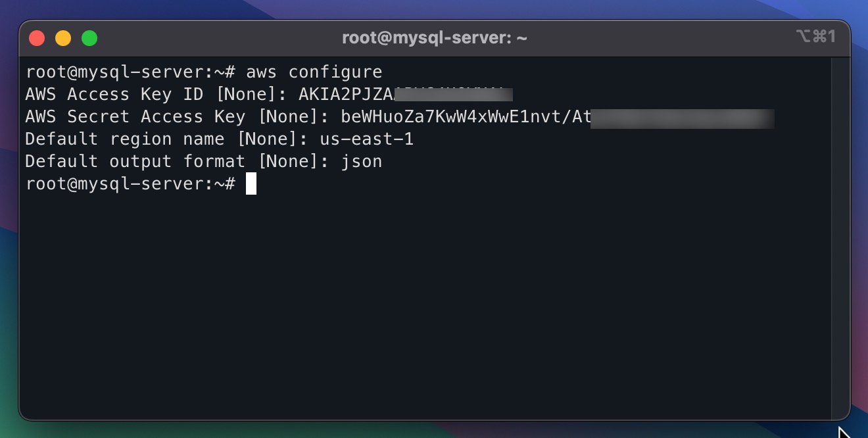Click the yellow minimize traffic light button
This screenshot has width=868, height=438.
[x=63, y=37]
